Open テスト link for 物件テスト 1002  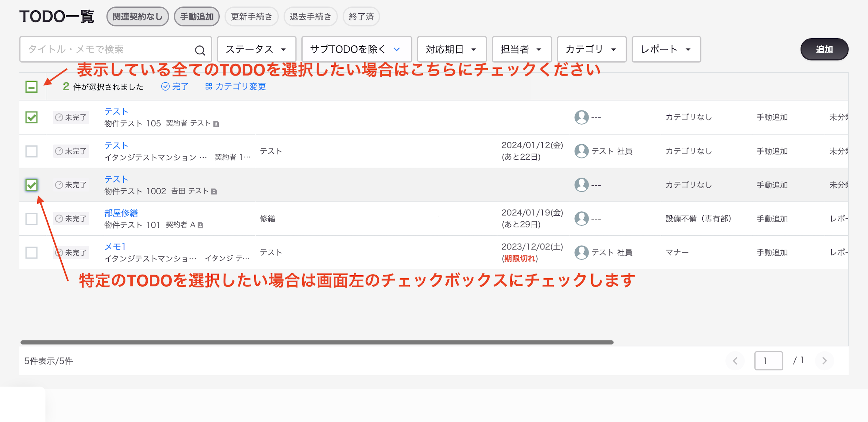click(x=116, y=179)
